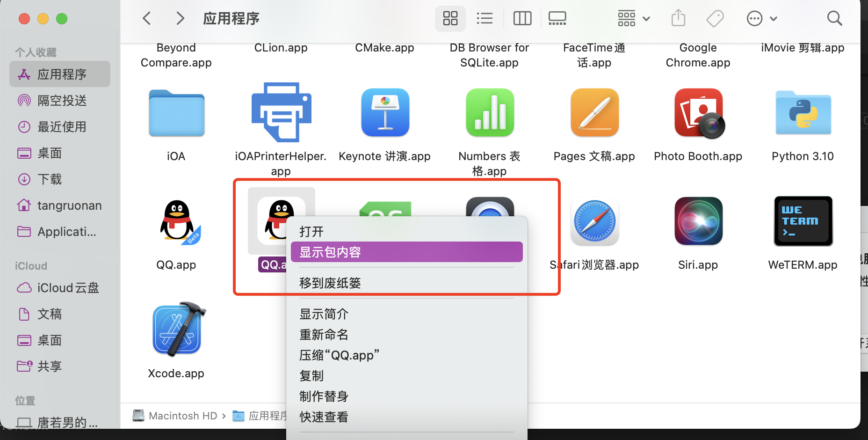Select the Python 3.10 folder icon
This screenshot has height=440, width=868.
click(803, 112)
